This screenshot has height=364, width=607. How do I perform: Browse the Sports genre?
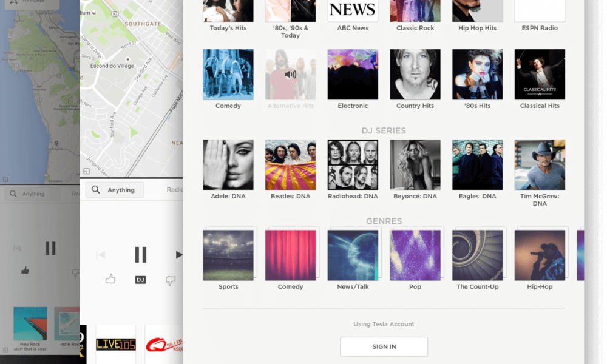point(228,255)
